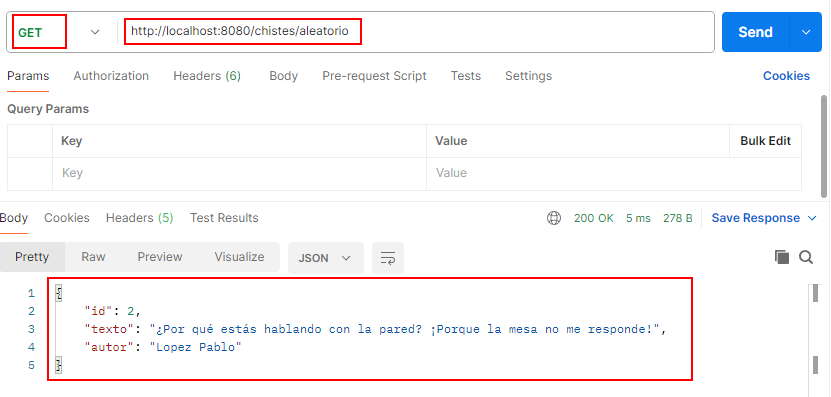Copy the response with the copy icon
The image size is (831, 397).
point(782,258)
